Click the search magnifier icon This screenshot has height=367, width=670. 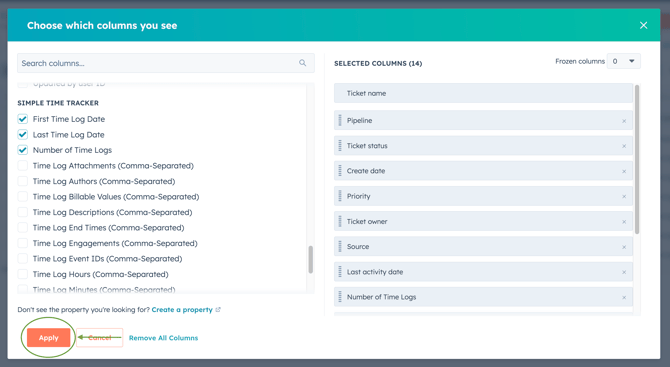303,63
